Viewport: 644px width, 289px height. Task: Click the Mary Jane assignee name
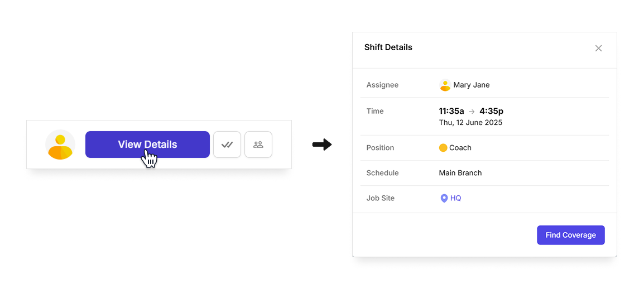[472, 85]
